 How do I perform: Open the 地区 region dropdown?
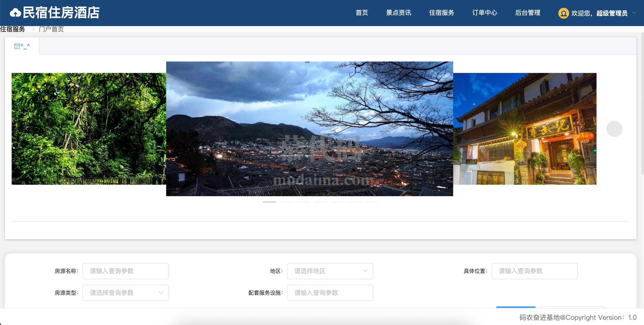coord(330,271)
